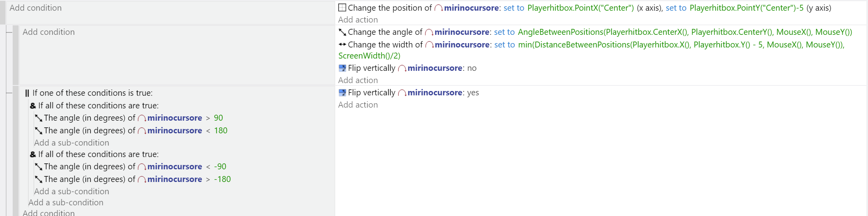
Task: Click the angle icon in Change the angle action
Action: click(x=342, y=32)
